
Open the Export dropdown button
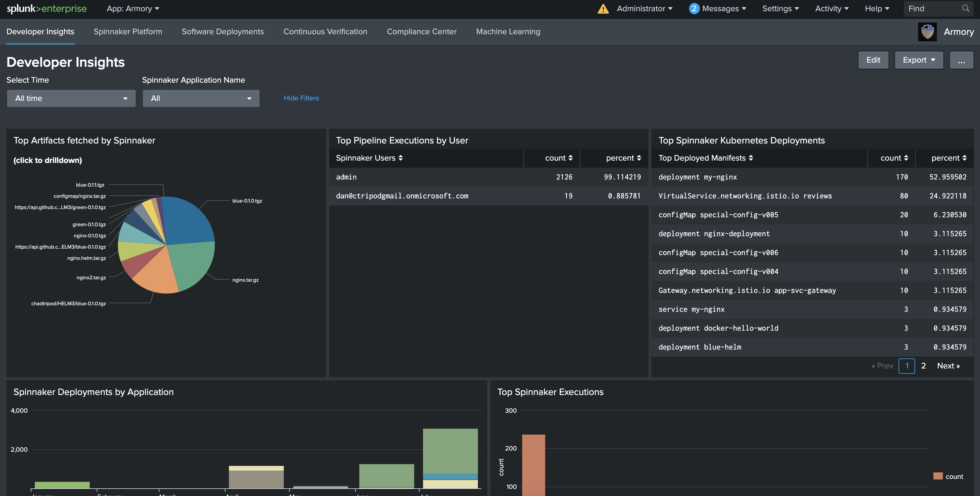[919, 60]
